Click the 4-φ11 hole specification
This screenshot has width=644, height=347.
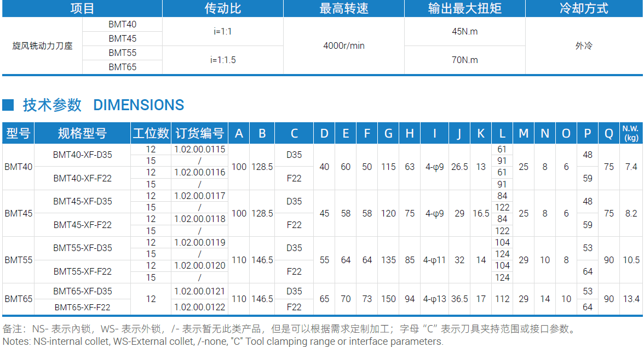(x=435, y=260)
